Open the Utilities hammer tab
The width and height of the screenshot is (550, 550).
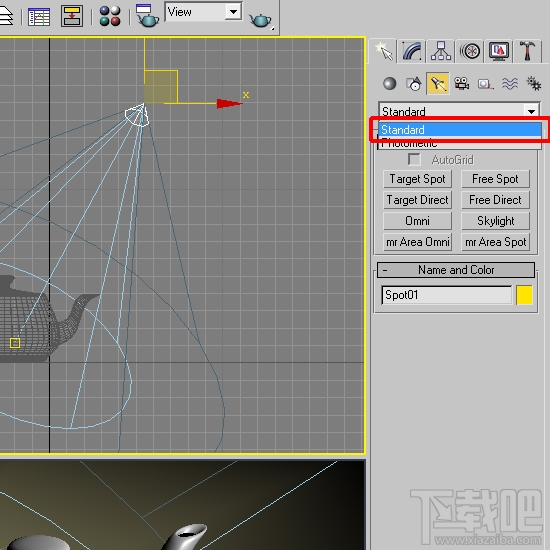[527, 51]
